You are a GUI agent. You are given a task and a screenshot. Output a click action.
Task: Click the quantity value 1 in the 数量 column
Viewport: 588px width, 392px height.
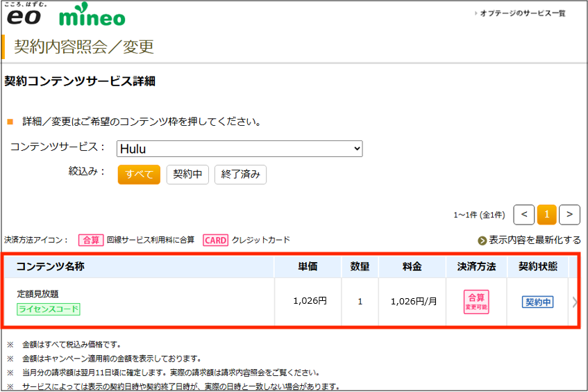(360, 302)
